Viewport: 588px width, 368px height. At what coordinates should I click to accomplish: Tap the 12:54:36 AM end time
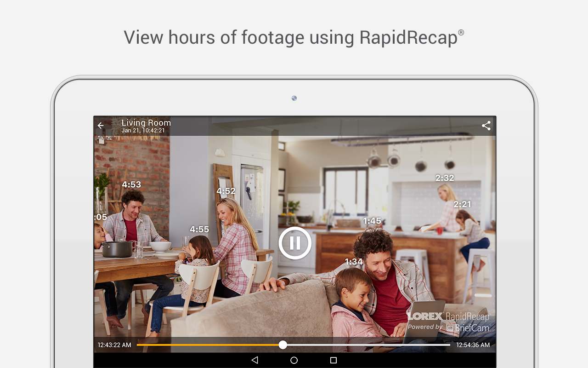473,345
